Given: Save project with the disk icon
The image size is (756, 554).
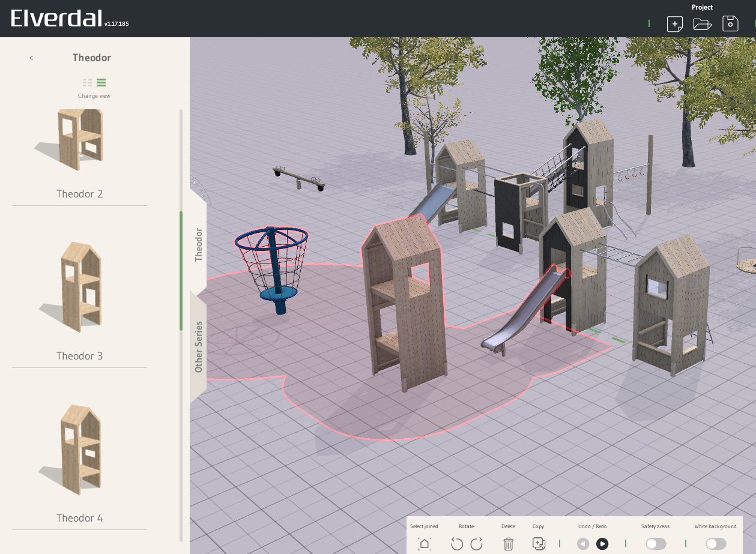Looking at the screenshot, I should (730, 24).
